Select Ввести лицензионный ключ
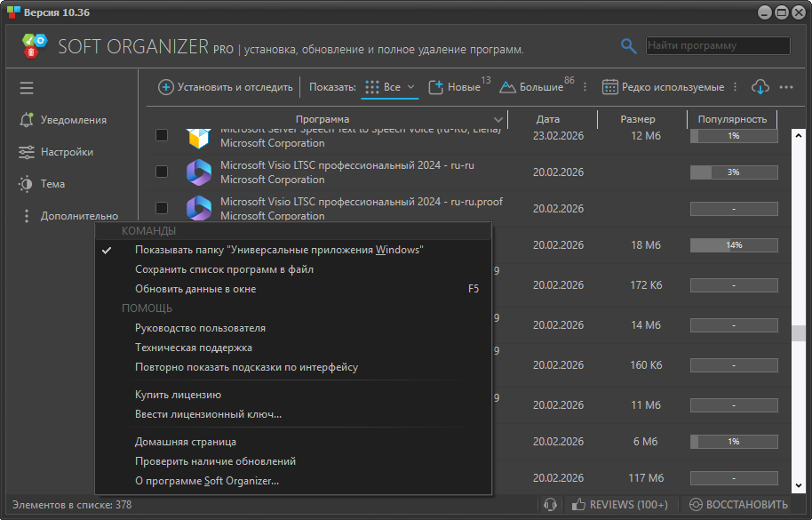812x520 pixels. [x=293, y=414]
